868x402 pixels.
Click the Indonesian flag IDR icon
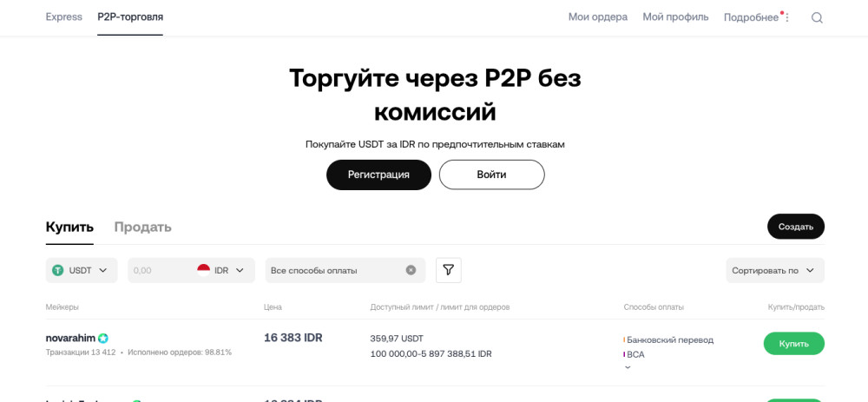pos(204,269)
